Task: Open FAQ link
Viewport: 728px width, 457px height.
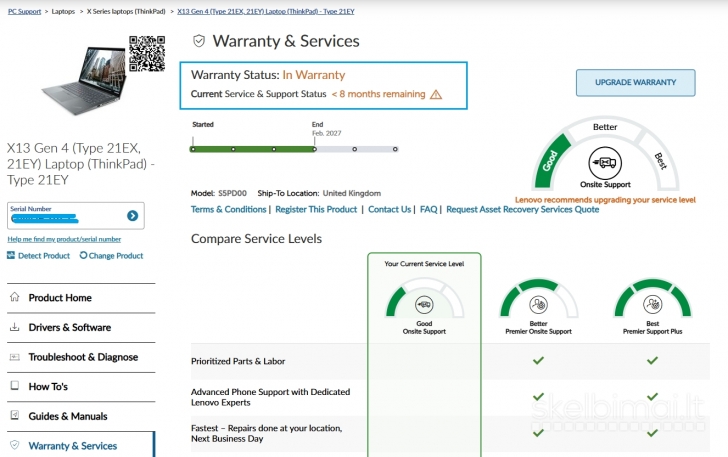Action: click(429, 209)
